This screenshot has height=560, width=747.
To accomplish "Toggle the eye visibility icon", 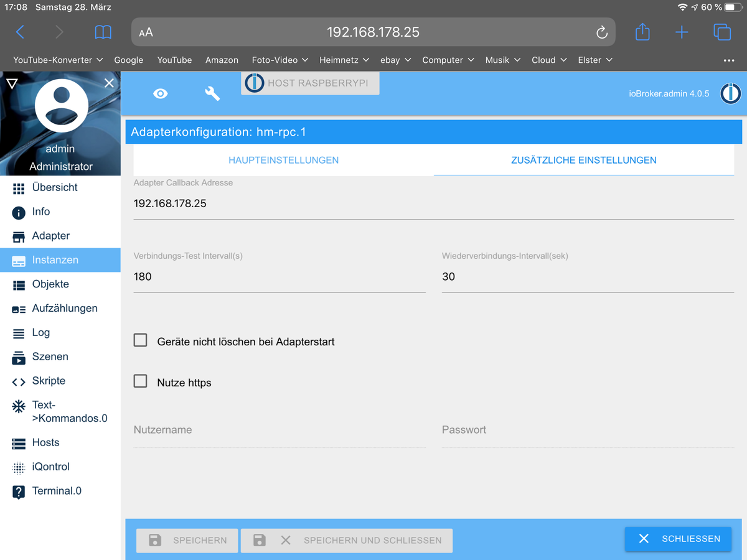I will (x=160, y=93).
